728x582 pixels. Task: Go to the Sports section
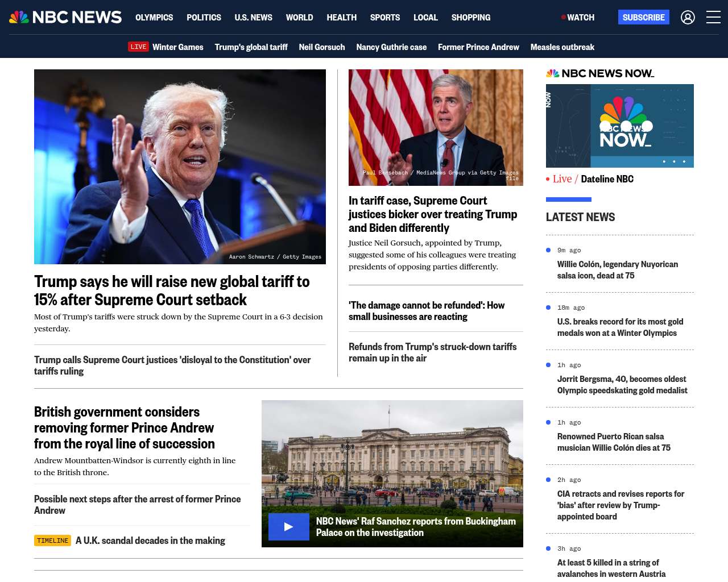(385, 18)
